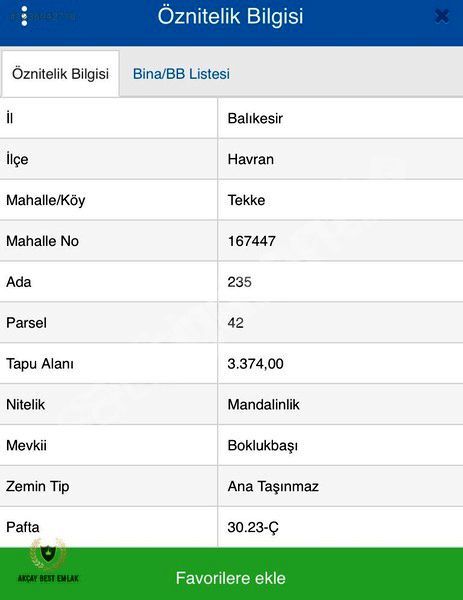463x600 pixels.
Task: Switch to the Öznitelik Bilgisi tab
Action: pyautogui.click(x=60, y=73)
